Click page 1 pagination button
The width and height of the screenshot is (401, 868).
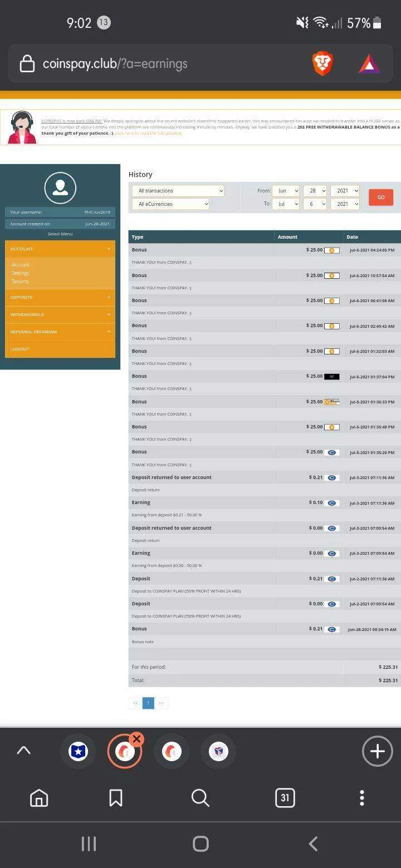(x=148, y=703)
